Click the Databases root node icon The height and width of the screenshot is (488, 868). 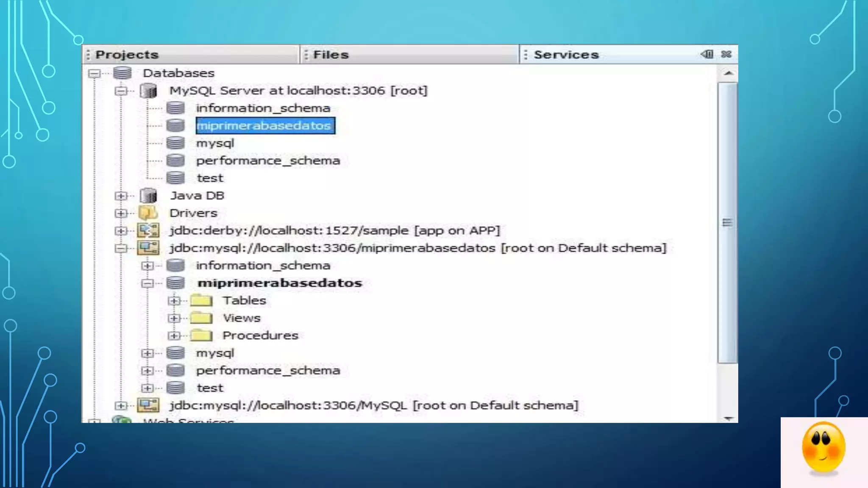click(122, 73)
